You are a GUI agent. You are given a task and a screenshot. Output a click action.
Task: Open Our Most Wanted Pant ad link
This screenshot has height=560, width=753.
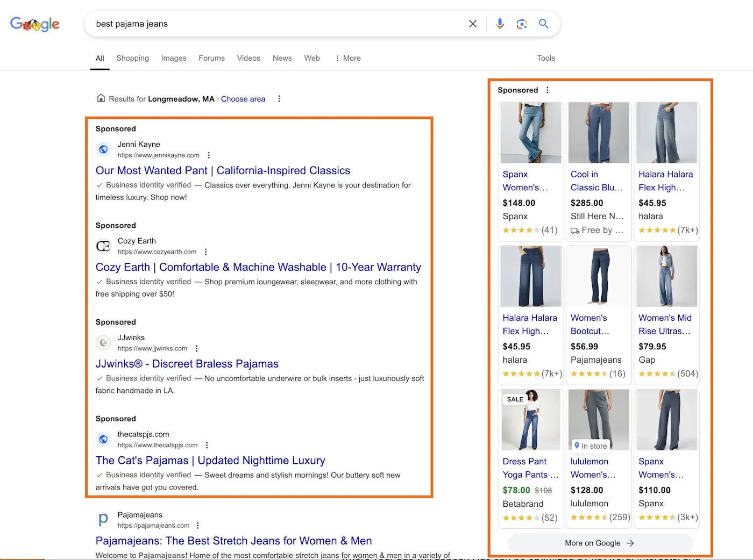pyautogui.click(x=223, y=170)
